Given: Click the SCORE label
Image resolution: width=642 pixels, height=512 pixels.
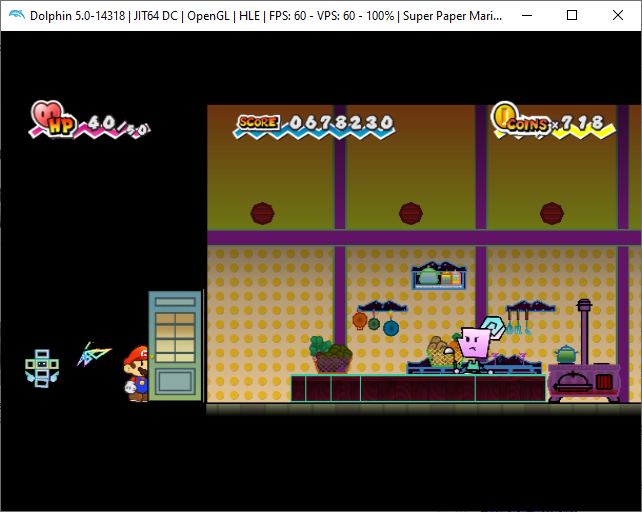Looking at the screenshot, I should tap(259, 122).
